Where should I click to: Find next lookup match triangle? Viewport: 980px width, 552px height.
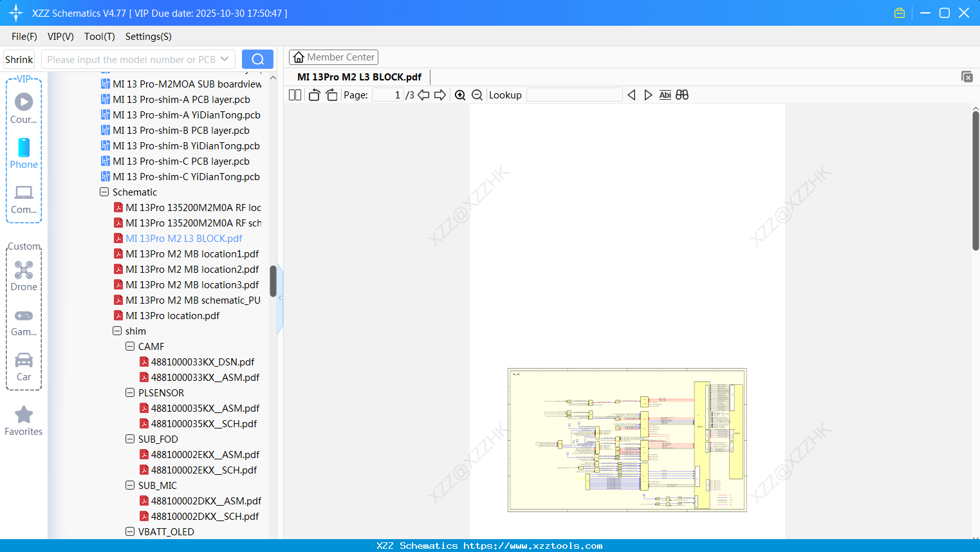point(648,95)
